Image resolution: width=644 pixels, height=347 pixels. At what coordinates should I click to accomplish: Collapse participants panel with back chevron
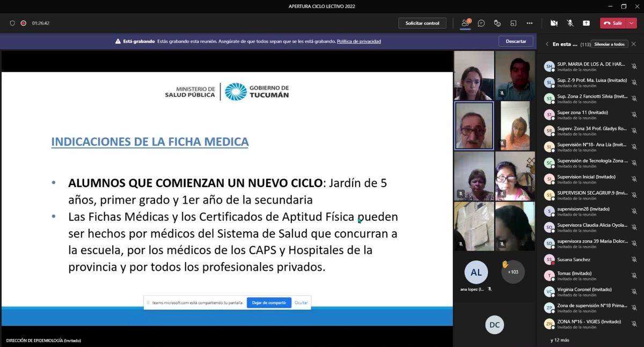point(547,44)
